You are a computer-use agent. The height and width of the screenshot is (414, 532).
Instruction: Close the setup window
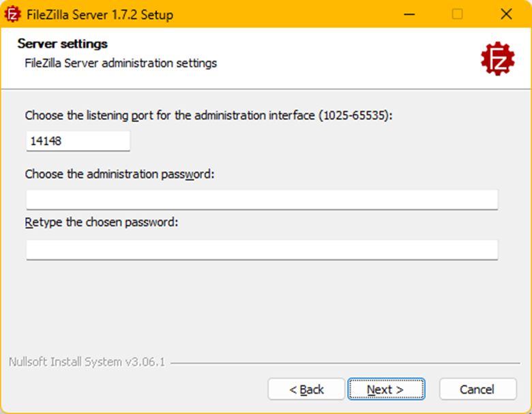click(506, 14)
